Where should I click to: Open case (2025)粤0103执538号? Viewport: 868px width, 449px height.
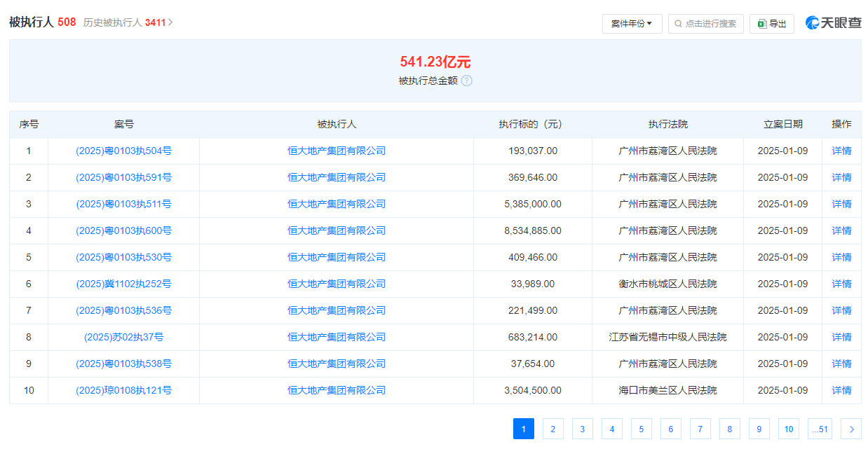pos(124,364)
